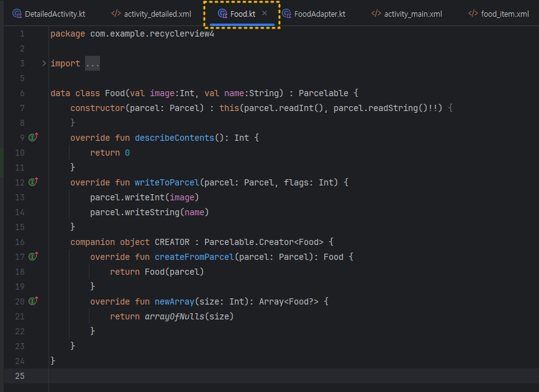The width and height of the screenshot is (539, 392).
Task: Click the XML icon on activity_detailed.xml tab
Action: pyautogui.click(x=116, y=14)
